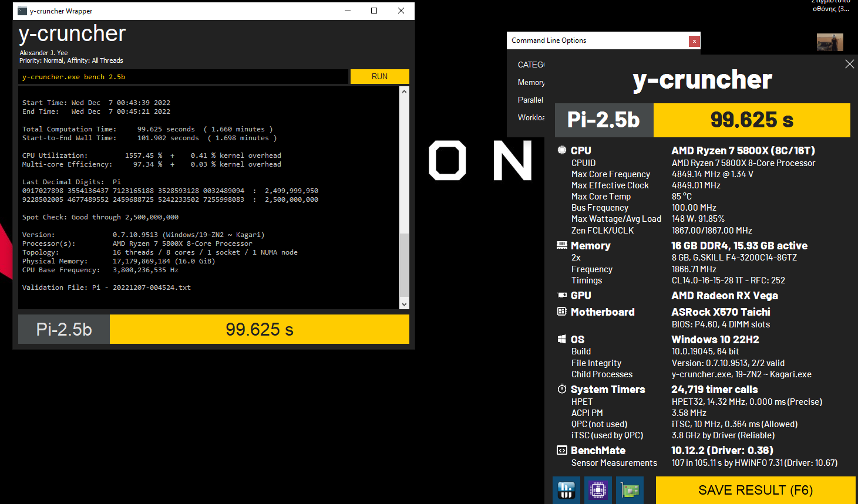Click 'Validation File: Pi - 20221207-004524.txt' line
This screenshot has height=504, width=858.
[106, 287]
